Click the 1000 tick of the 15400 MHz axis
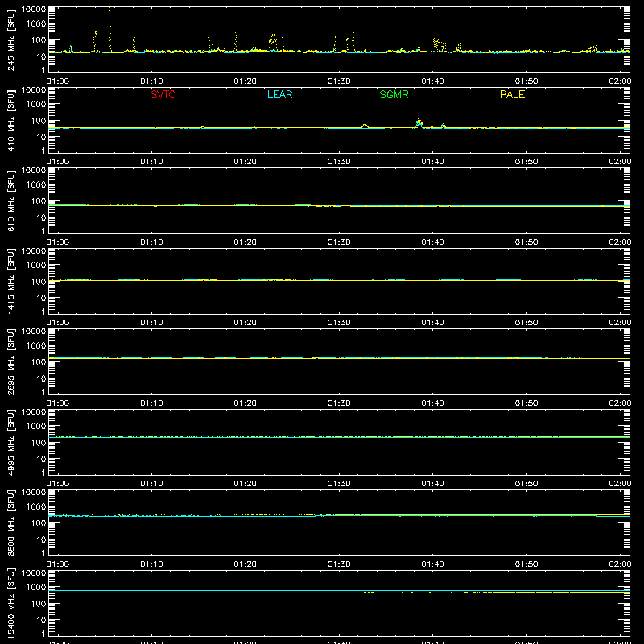Image resolution: width=644 pixels, height=644 pixels. 36,588
